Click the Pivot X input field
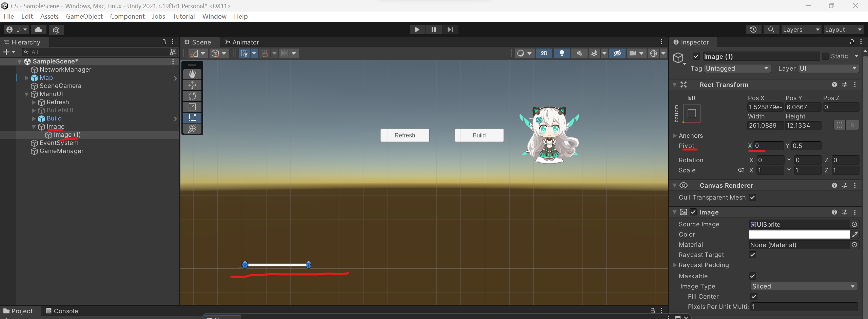Screen dimensions: 868x319 click(x=768, y=146)
